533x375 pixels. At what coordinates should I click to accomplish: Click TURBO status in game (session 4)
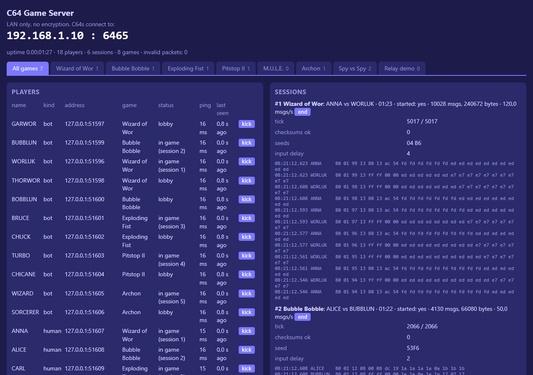171,260
